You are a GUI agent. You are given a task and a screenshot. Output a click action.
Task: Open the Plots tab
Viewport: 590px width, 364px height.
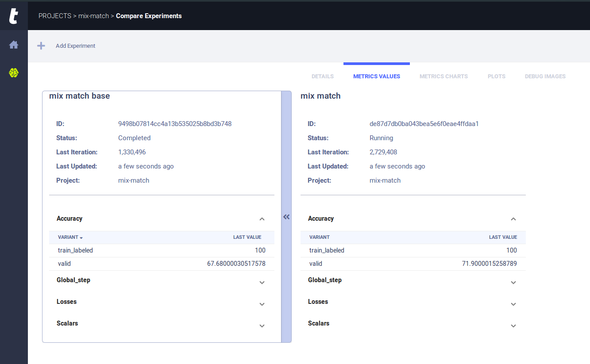click(x=497, y=77)
